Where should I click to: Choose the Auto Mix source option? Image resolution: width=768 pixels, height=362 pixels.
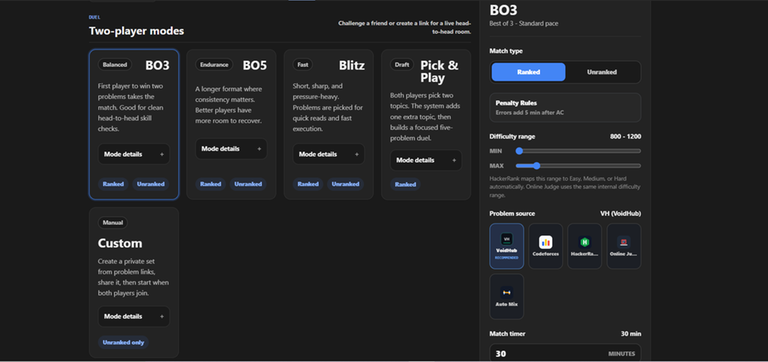point(506,296)
